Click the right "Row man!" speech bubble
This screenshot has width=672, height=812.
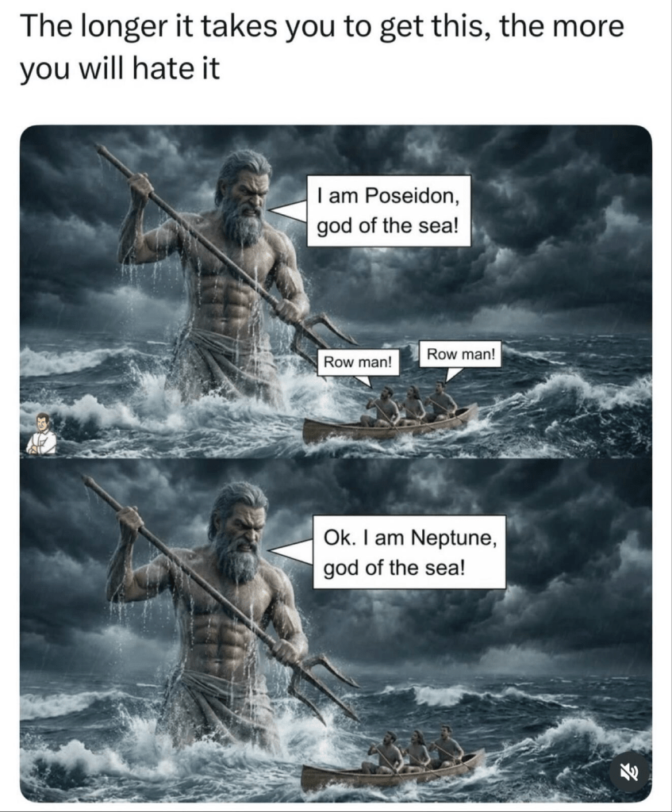[461, 354]
